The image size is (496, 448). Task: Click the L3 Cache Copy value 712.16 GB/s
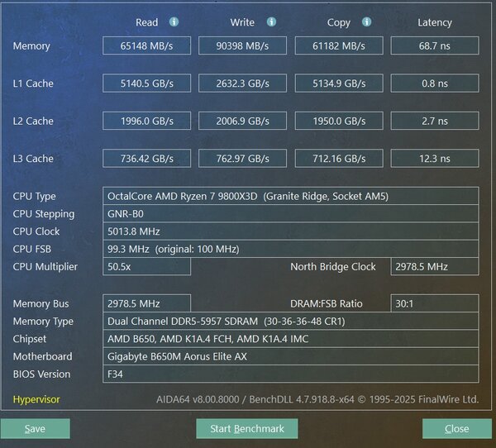339,159
